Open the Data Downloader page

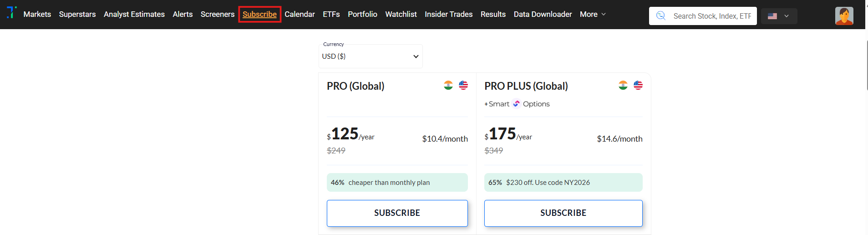pyautogui.click(x=543, y=14)
